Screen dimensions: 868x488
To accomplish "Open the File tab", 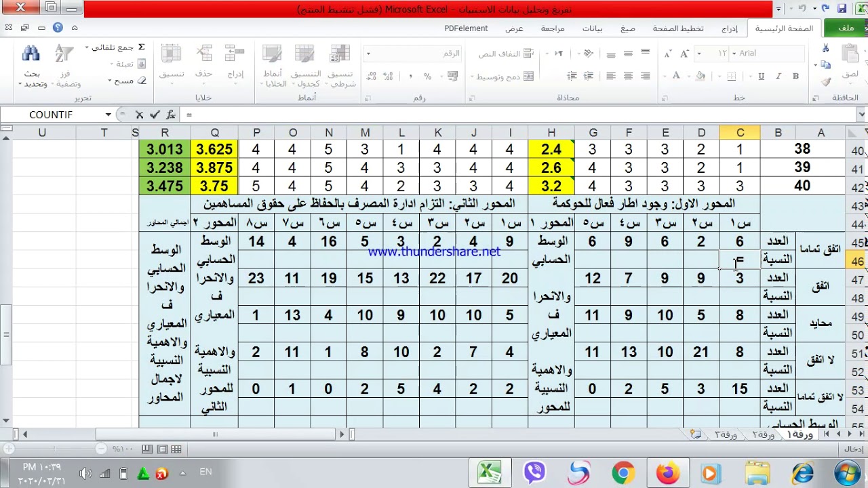I will click(x=846, y=28).
